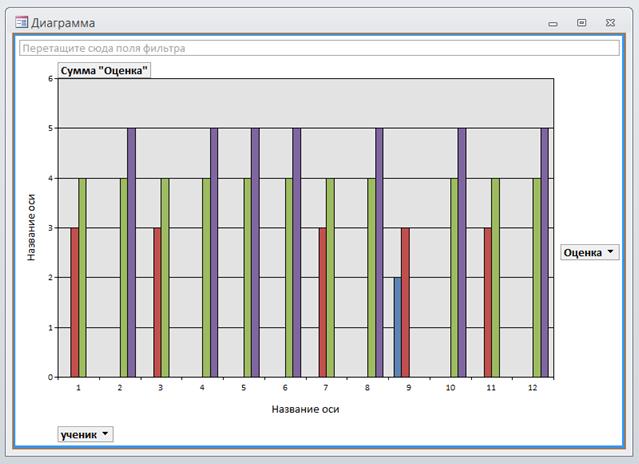This screenshot has width=639, height=464.
Task: Select the vertical axis title Название оси
Action: [x=31, y=227]
